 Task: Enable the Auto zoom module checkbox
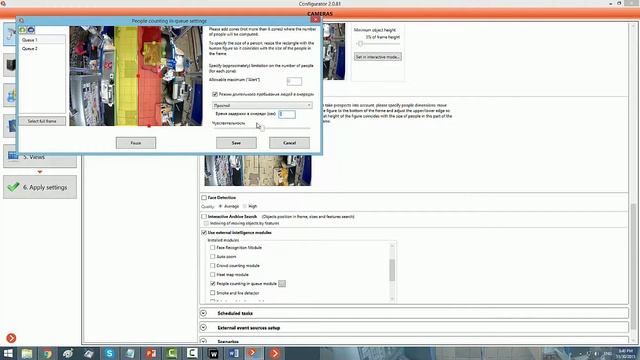click(212, 257)
